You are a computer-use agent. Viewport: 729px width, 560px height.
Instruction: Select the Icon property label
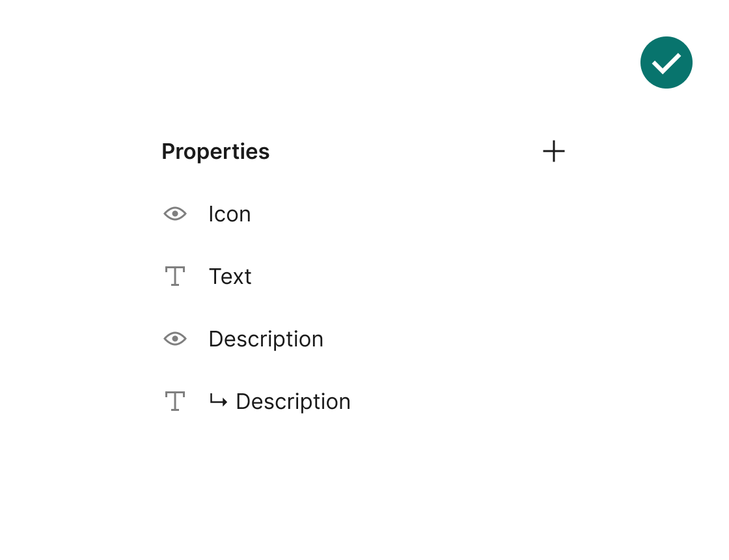coord(229,214)
